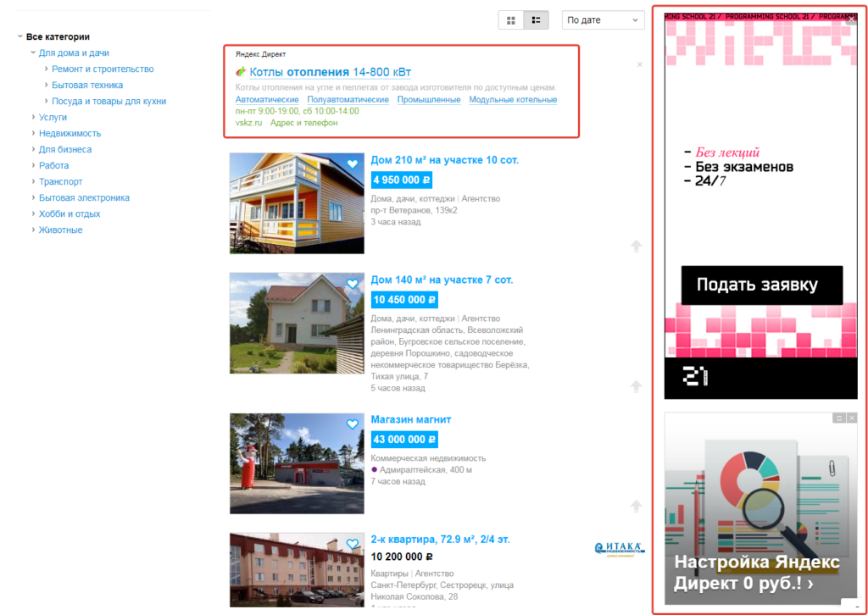Image resolution: width=868 pixels, height=615 pixels.
Task: Promote the 'Магазин магнит' listing up arrow
Action: [x=637, y=506]
